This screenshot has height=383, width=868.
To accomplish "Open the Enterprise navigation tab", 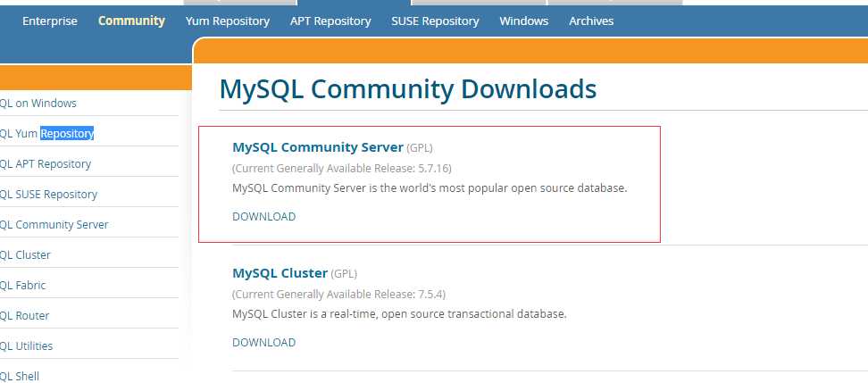I will pyautogui.click(x=50, y=21).
